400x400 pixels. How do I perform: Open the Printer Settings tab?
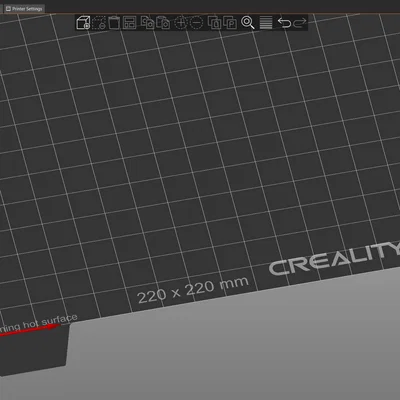(24, 8)
